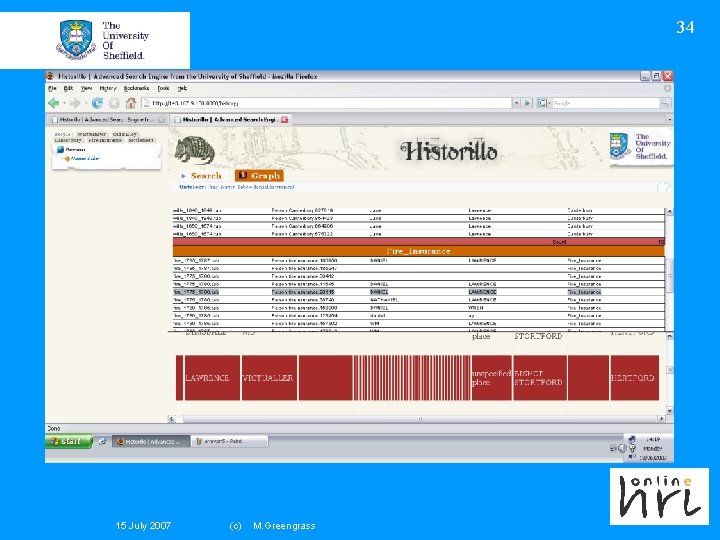
Task: Click the magnifier search button
Action: click(664, 103)
